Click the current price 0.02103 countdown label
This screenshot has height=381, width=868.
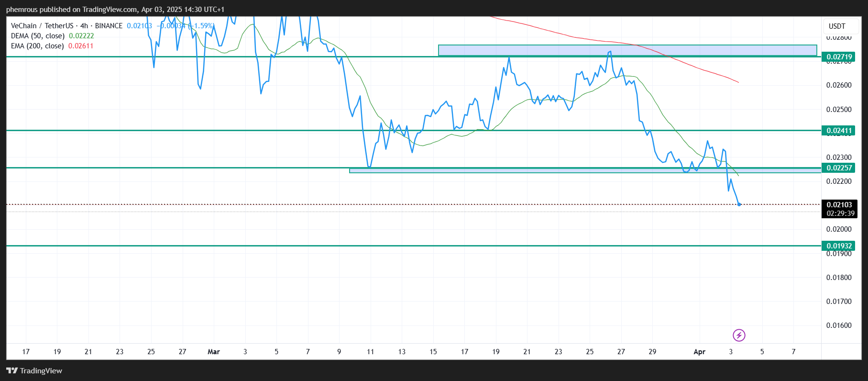click(x=839, y=209)
